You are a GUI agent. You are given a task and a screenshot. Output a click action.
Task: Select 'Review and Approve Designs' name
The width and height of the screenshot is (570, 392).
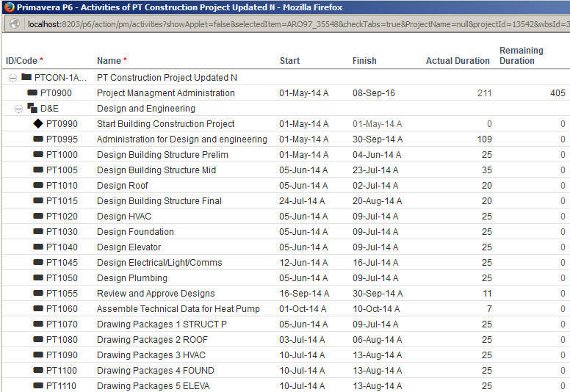tap(156, 294)
